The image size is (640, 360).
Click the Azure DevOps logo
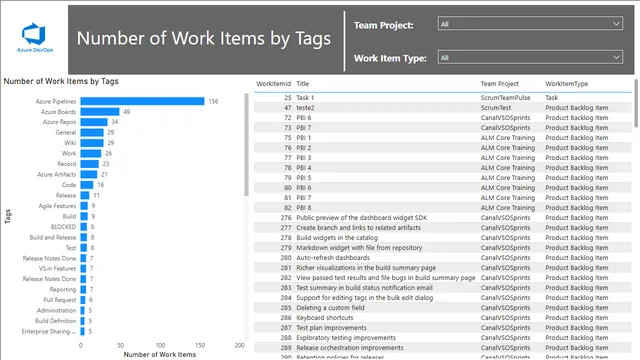35,38
